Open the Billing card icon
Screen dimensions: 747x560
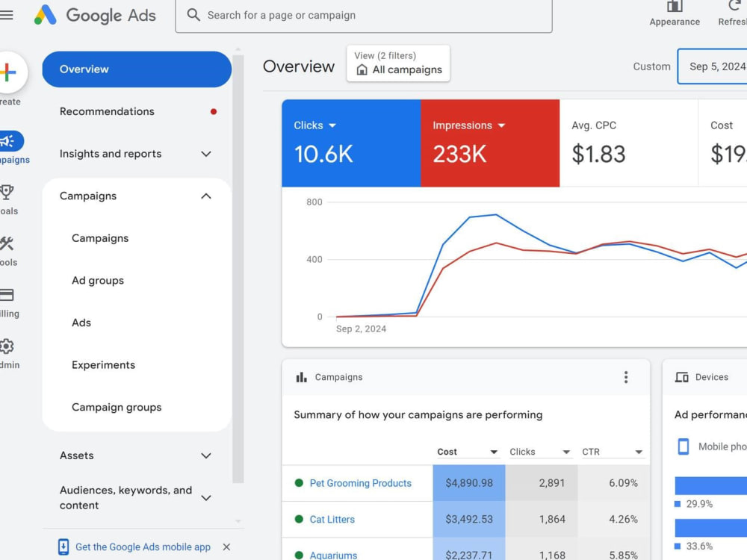(7, 295)
